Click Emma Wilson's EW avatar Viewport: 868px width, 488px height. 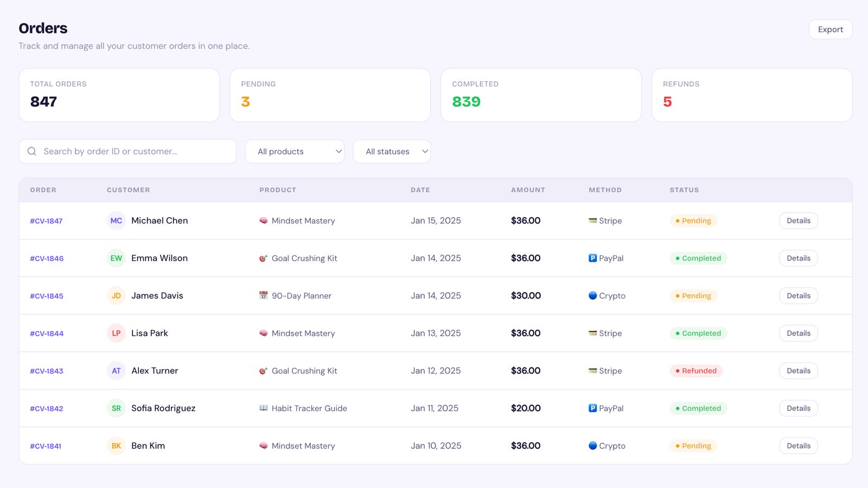(x=116, y=258)
